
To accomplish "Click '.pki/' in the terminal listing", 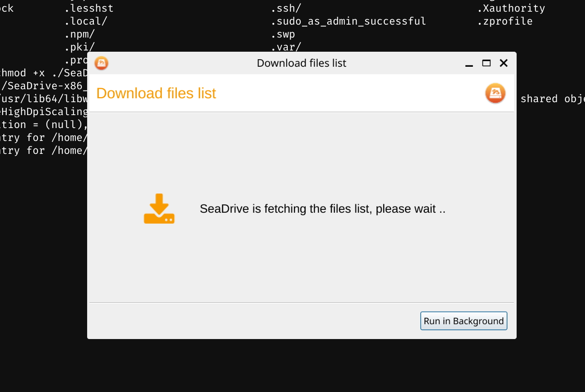I will [80, 47].
